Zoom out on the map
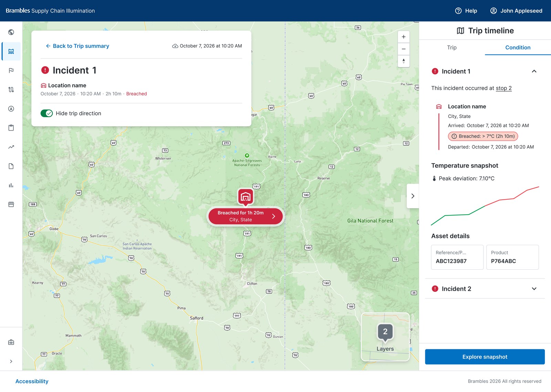The height and width of the screenshot is (392, 551). pyautogui.click(x=404, y=49)
